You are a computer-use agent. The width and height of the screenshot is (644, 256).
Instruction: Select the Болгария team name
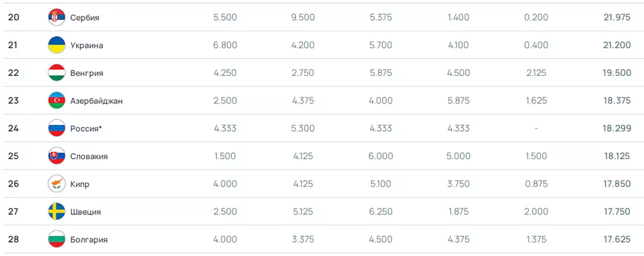[89, 239]
